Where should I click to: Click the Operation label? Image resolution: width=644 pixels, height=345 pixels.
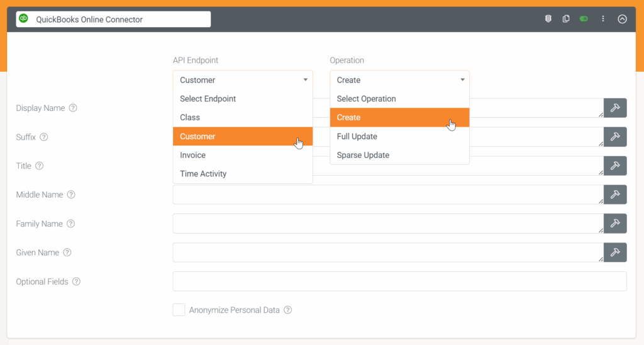click(x=347, y=60)
